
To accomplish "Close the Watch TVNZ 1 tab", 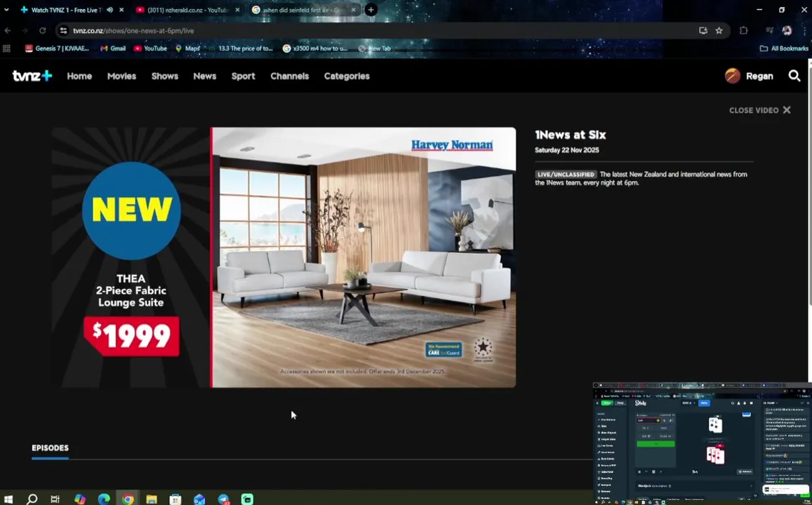I will (121, 10).
